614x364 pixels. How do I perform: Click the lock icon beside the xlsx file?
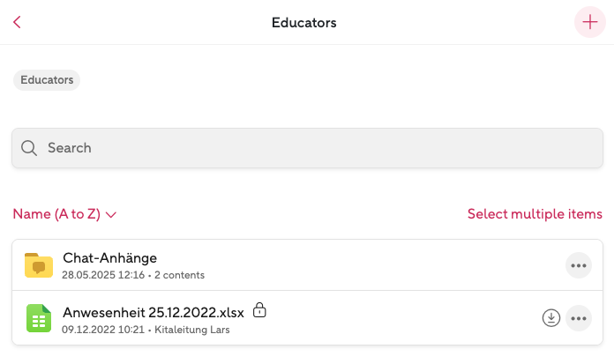259,310
